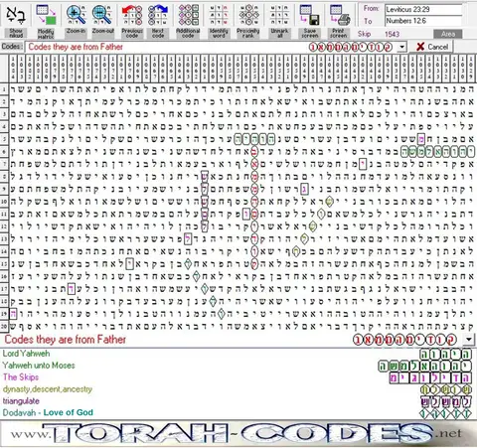Select the 'Lord Yahweh' code entry
Image resolution: width=477 pixels, height=448 pixels.
(x=26, y=354)
